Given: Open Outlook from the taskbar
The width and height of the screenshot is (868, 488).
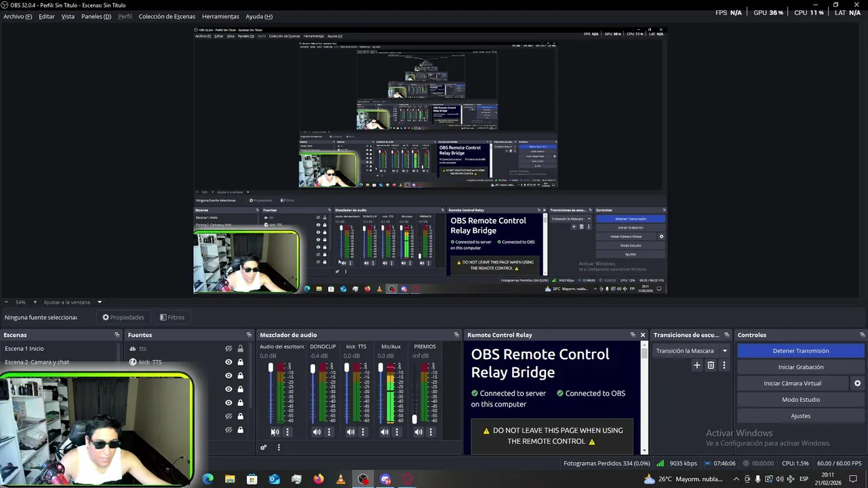Looking at the screenshot, I should (275, 479).
